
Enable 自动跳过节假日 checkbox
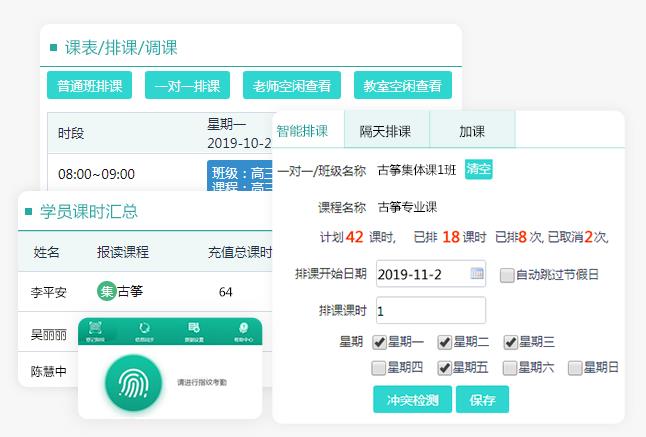click(507, 275)
